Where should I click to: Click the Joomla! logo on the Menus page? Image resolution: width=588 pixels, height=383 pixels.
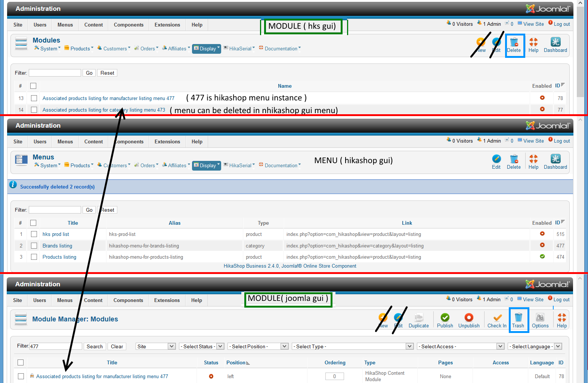[x=548, y=125]
